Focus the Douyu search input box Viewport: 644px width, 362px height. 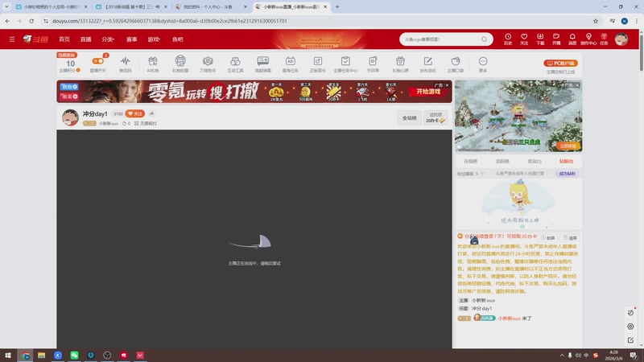(x=440, y=39)
